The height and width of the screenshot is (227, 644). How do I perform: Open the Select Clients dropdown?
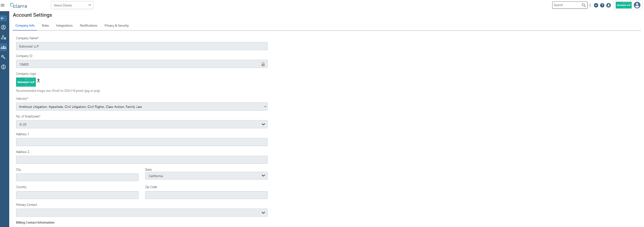pos(72,5)
